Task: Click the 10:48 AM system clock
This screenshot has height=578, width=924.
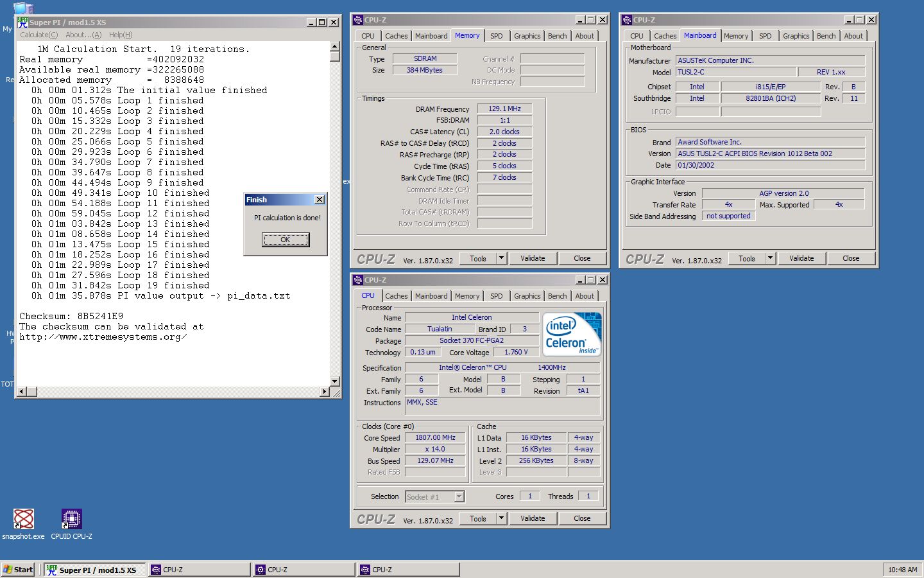Action: (902, 570)
